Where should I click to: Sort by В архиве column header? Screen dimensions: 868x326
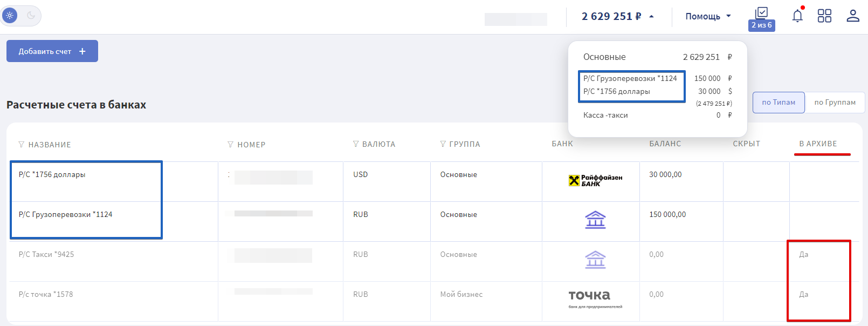click(x=818, y=144)
